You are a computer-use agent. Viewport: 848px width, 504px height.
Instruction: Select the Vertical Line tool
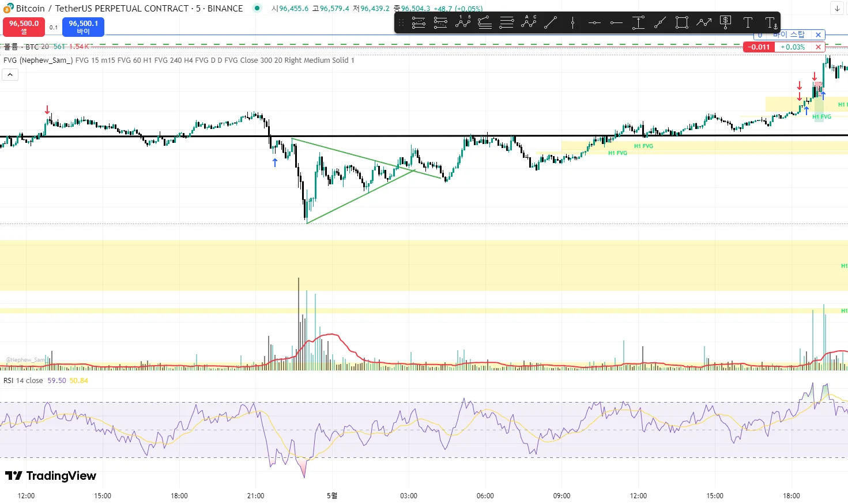click(x=572, y=23)
